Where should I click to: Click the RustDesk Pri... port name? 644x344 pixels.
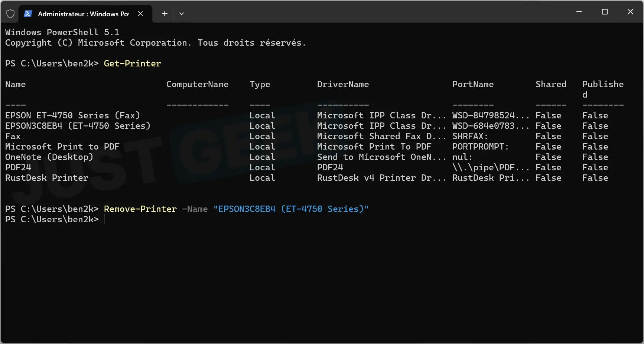[491, 178]
